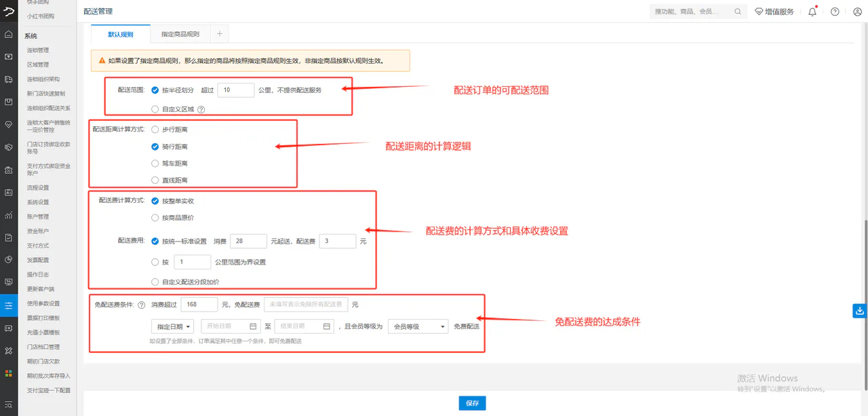
Task: Choose 步行距离 as distance calculation
Action: point(155,129)
